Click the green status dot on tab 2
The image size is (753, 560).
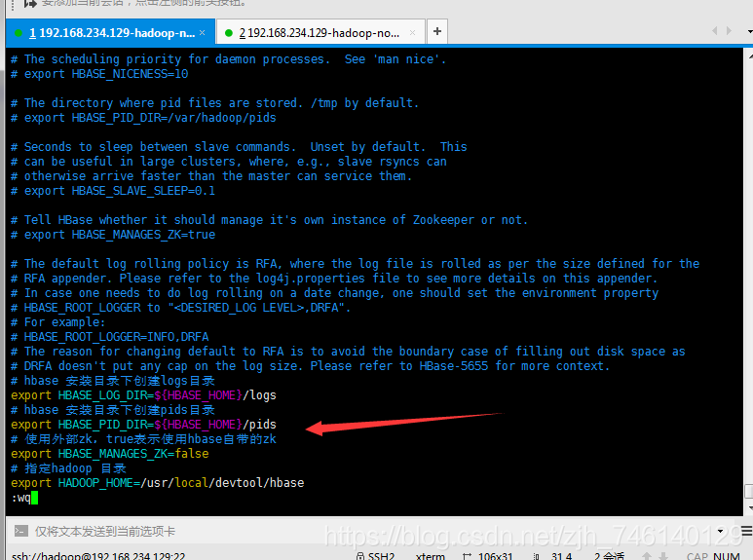coord(229,33)
